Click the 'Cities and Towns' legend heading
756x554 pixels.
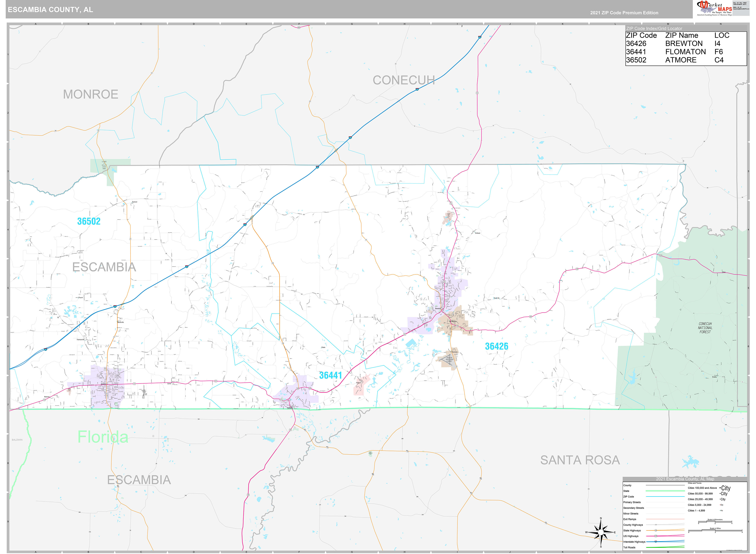(695, 483)
